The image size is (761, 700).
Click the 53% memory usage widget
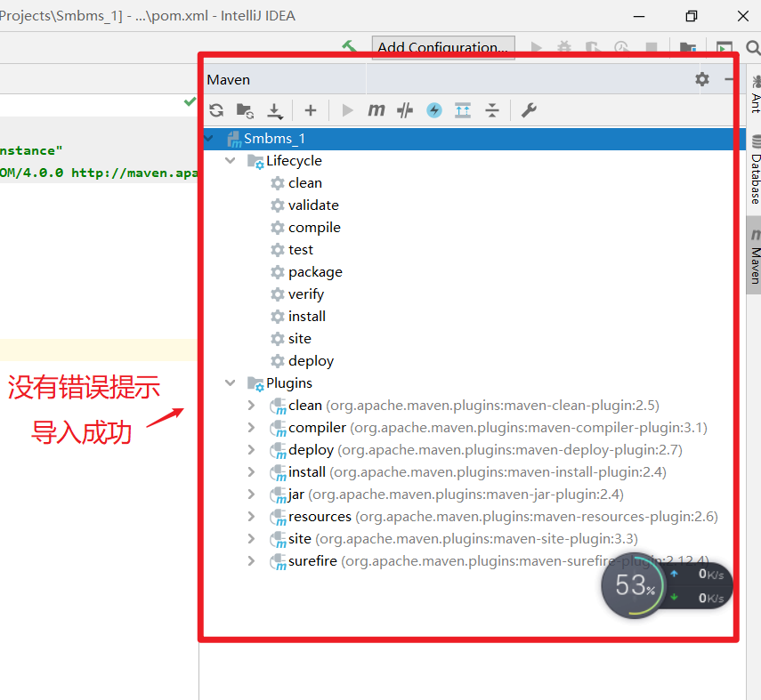(x=635, y=586)
